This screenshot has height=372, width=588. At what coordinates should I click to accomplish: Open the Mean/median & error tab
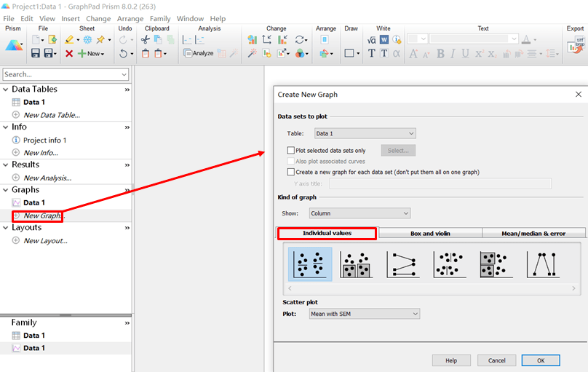(x=533, y=233)
